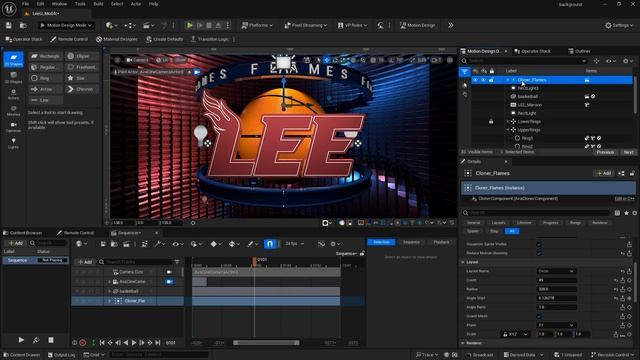Open the VP Roles dropdown
This screenshot has width=640, height=360.
(352, 25)
